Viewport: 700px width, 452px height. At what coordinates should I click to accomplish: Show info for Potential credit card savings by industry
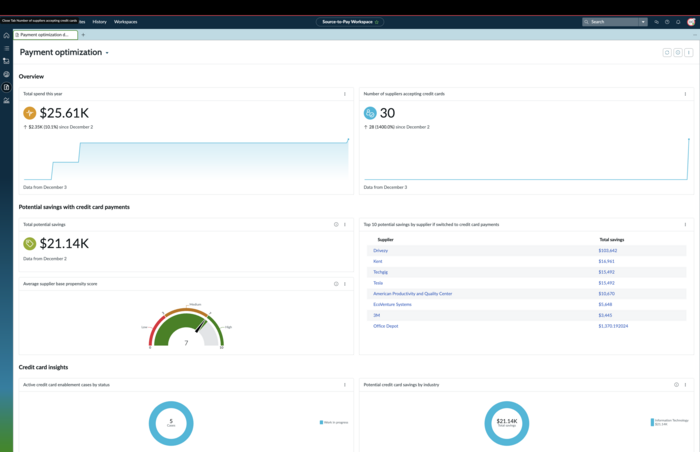coord(676,385)
